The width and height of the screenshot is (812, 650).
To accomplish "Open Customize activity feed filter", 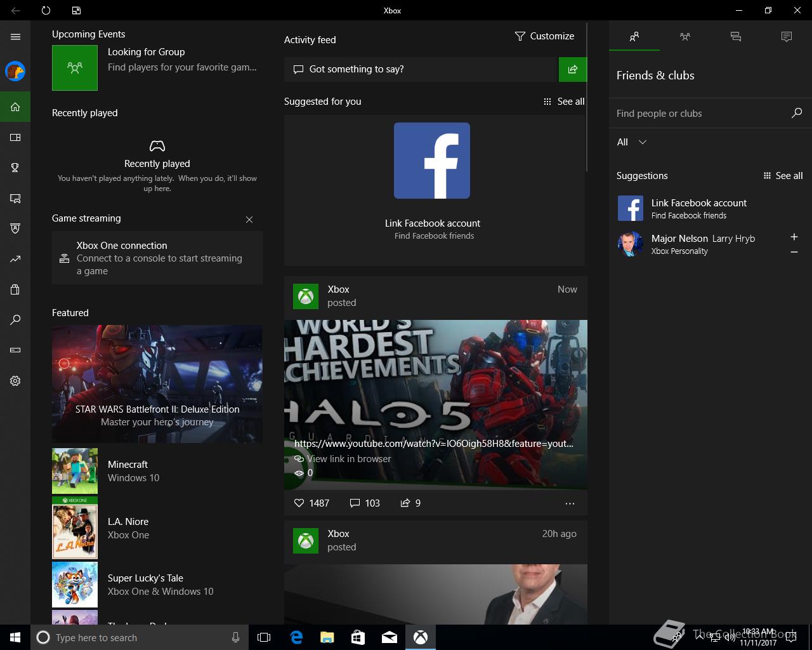I will [544, 36].
